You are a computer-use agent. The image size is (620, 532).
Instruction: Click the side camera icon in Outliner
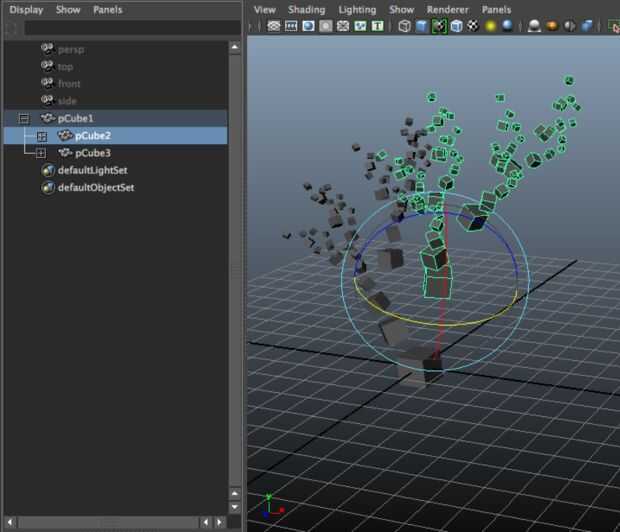[x=47, y=100]
